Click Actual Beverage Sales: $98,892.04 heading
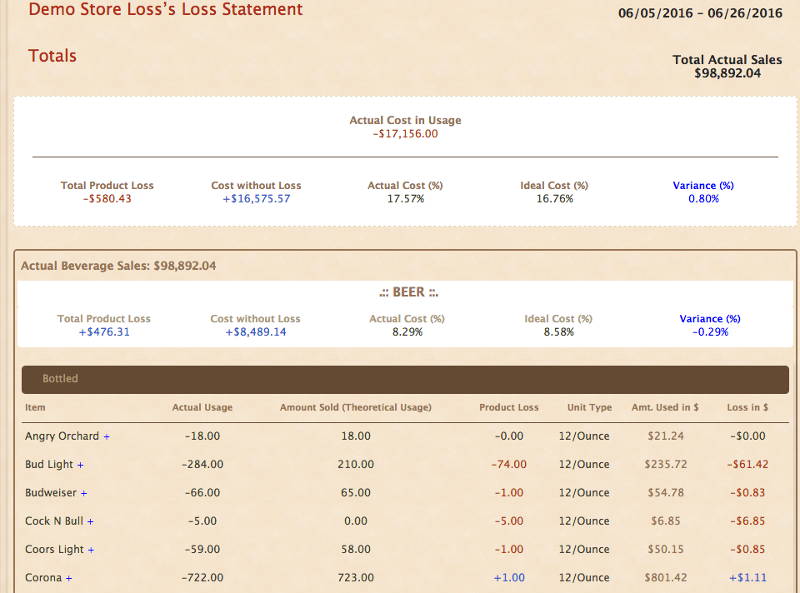 pyautogui.click(x=118, y=266)
